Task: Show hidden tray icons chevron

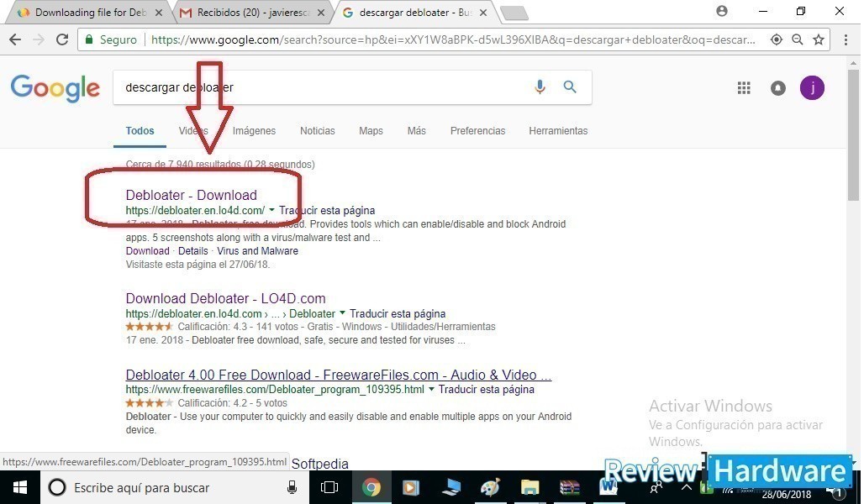Action: click(687, 488)
